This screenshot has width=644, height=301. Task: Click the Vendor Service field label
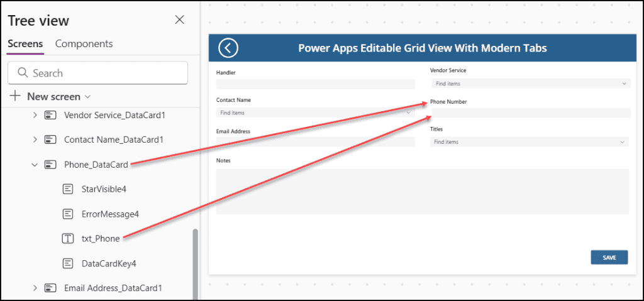click(x=448, y=70)
